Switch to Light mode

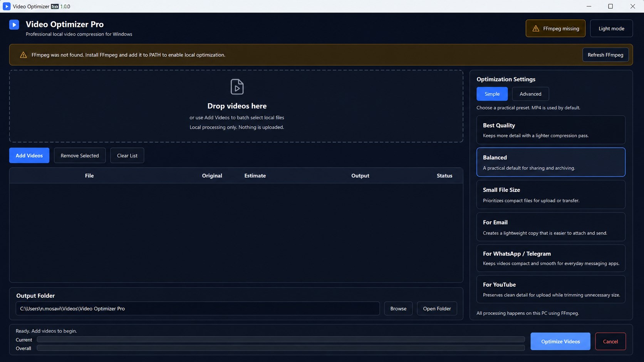point(611,28)
